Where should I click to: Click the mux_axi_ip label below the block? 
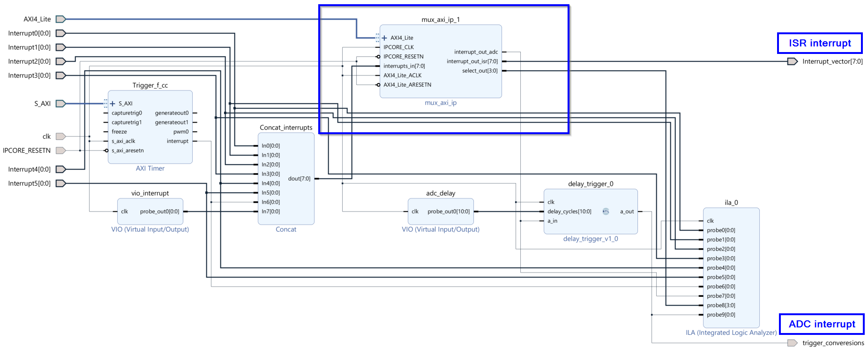[440, 103]
